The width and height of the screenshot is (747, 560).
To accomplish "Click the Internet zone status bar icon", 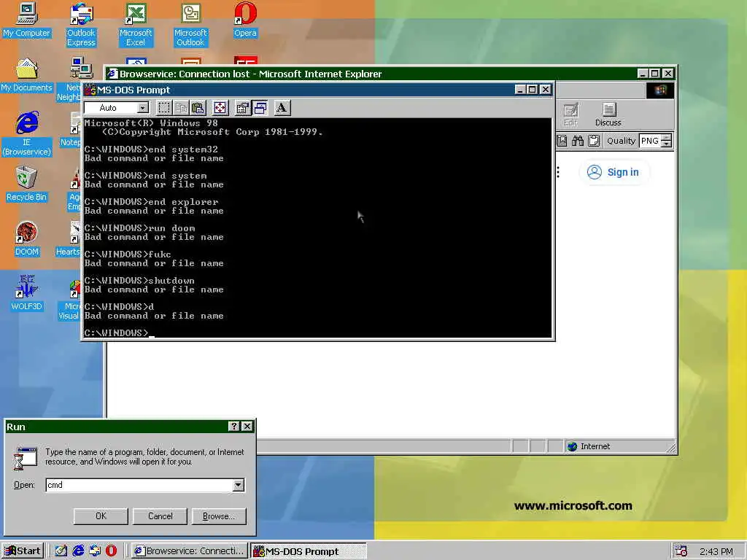I will (x=572, y=446).
